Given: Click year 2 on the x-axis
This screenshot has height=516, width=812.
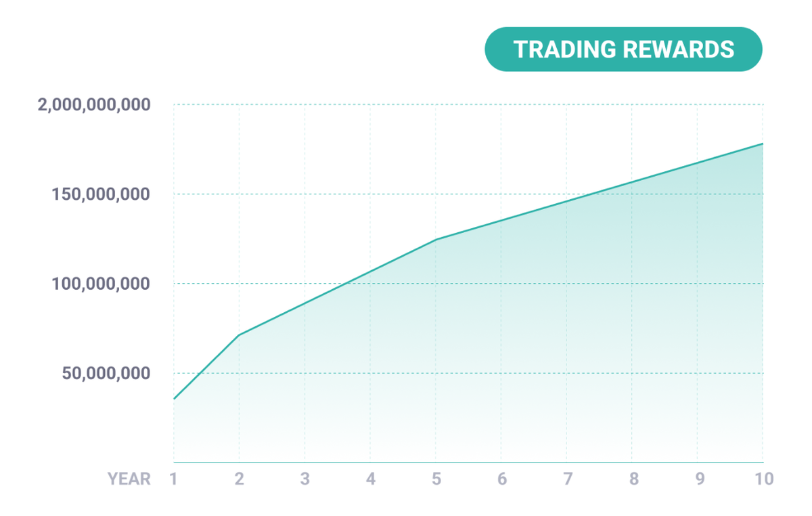Looking at the screenshot, I should (x=239, y=479).
